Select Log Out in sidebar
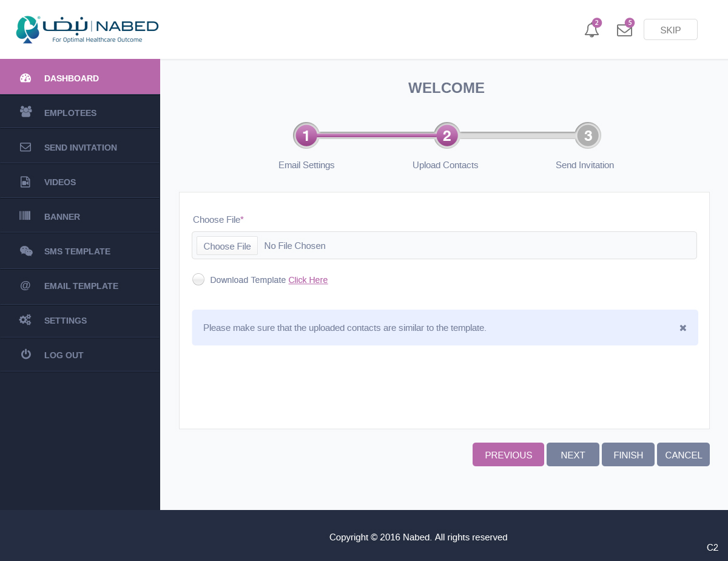The image size is (728, 561). (80, 355)
